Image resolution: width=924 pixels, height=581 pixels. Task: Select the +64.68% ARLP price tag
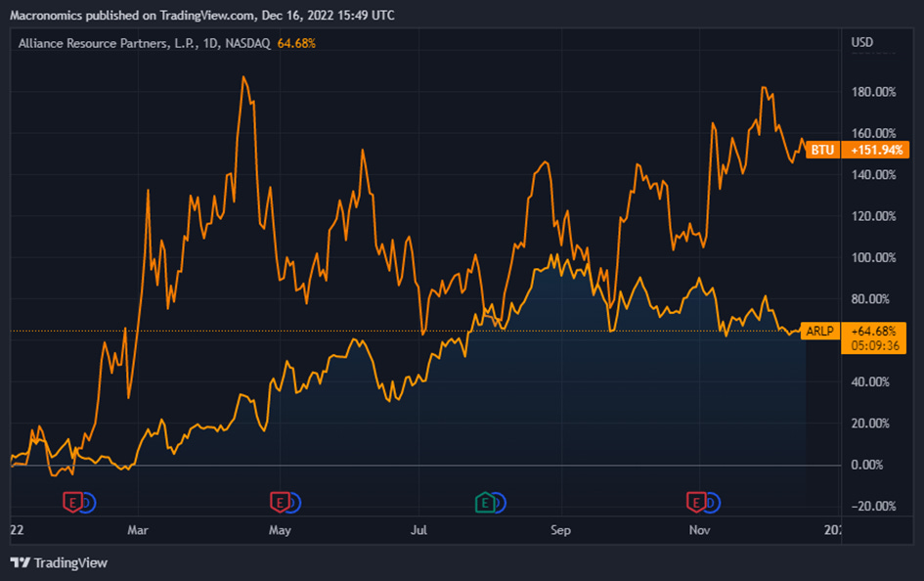(x=873, y=331)
